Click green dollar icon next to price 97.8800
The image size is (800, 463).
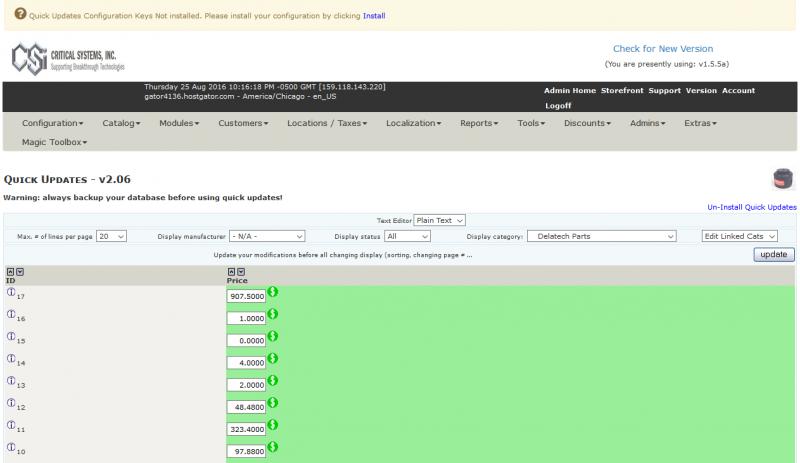coord(273,447)
